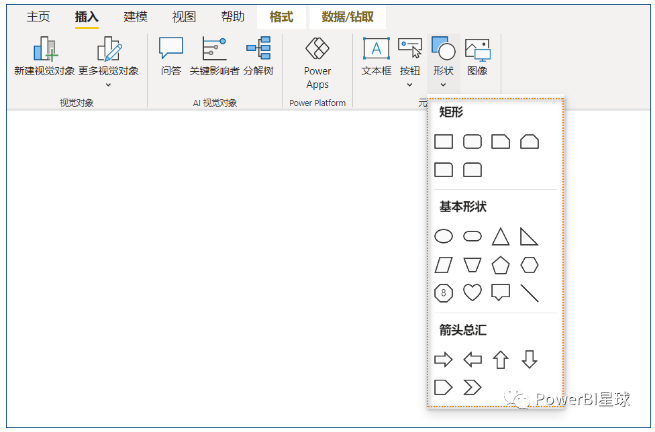Image resolution: width=655 pixels, height=432 pixels.
Task: Open the 帮助 ribbon tab
Action: [233, 17]
